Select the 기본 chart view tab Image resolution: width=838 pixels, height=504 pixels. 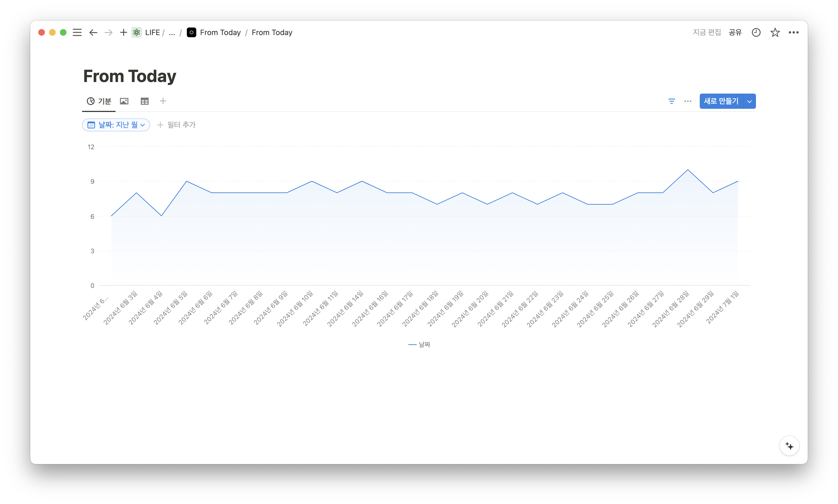click(99, 101)
